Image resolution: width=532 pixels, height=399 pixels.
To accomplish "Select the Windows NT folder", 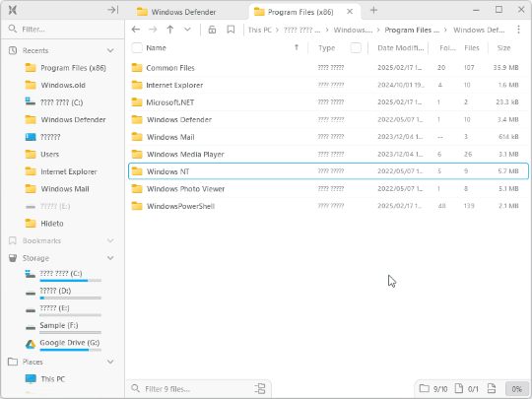I will (328, 171).
